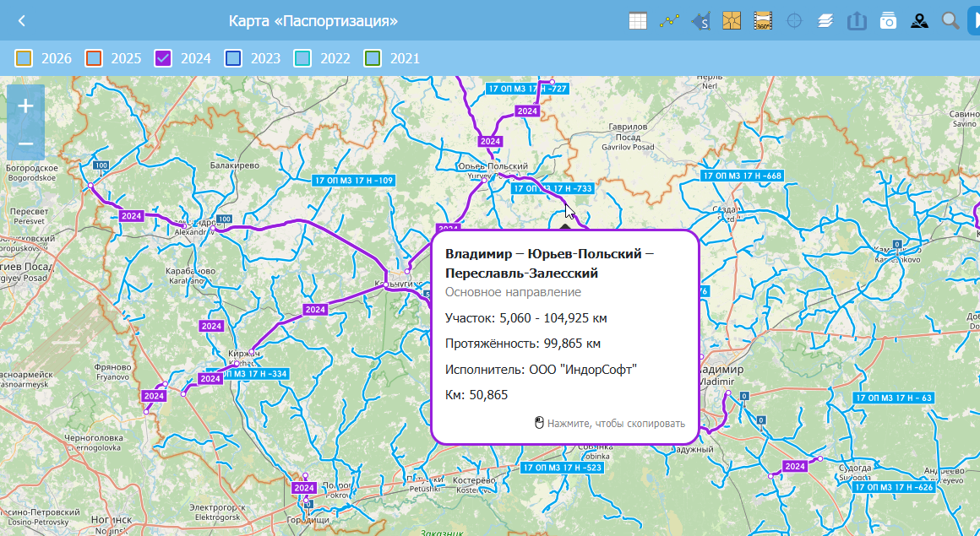Image resolution: width=980 pixels, height=536 pixels.
Task: Enable the 2026 year checkbox
Action: click(x=24, y=58)
